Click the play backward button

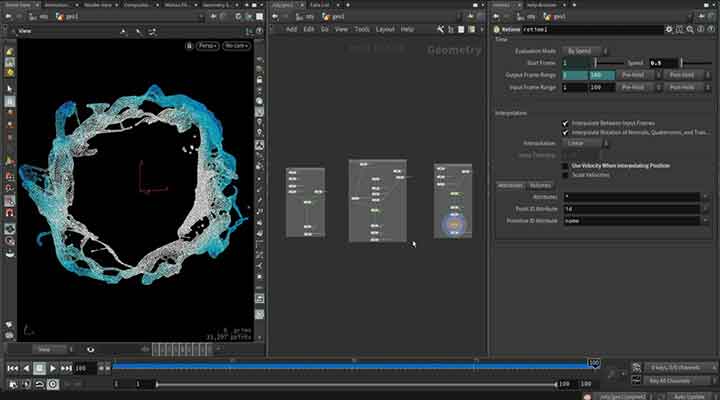click(26, 368)
